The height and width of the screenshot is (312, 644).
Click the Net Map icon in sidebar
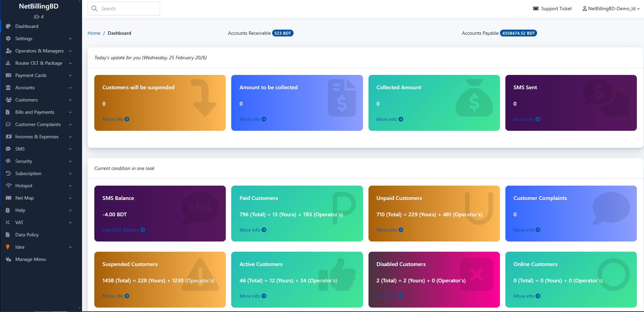[x=8, y=198]
